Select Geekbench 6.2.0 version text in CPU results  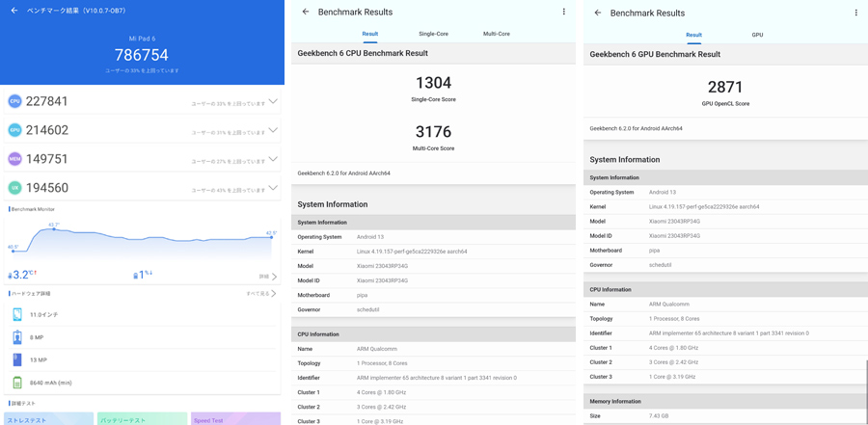343,173
